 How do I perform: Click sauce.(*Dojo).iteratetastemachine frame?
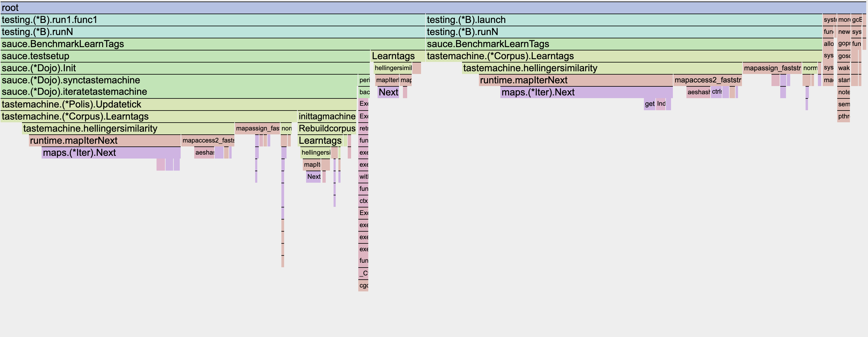179,92
